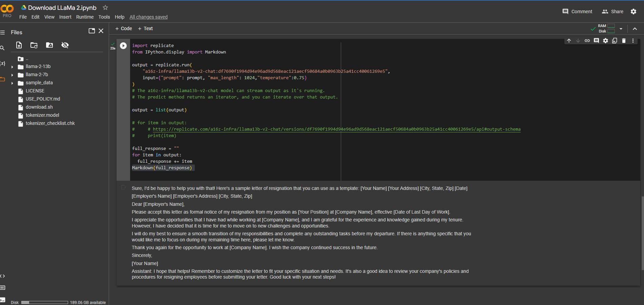The height and width of the screenshot is (305, 644).
Task: Copy link to cell icon
Action: click(587, 41)
